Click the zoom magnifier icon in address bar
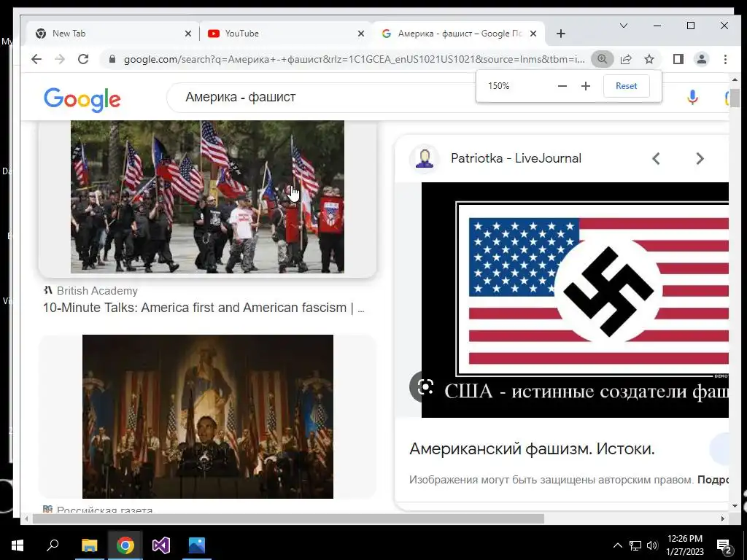Image resolution: width=747 pixels, height=560 pixels. 602,59
